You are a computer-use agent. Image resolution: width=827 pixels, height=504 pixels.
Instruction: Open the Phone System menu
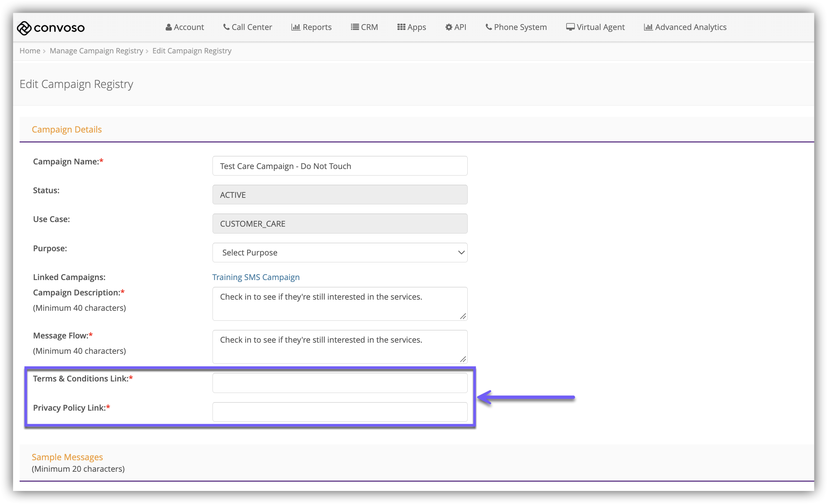pos(516,27)
